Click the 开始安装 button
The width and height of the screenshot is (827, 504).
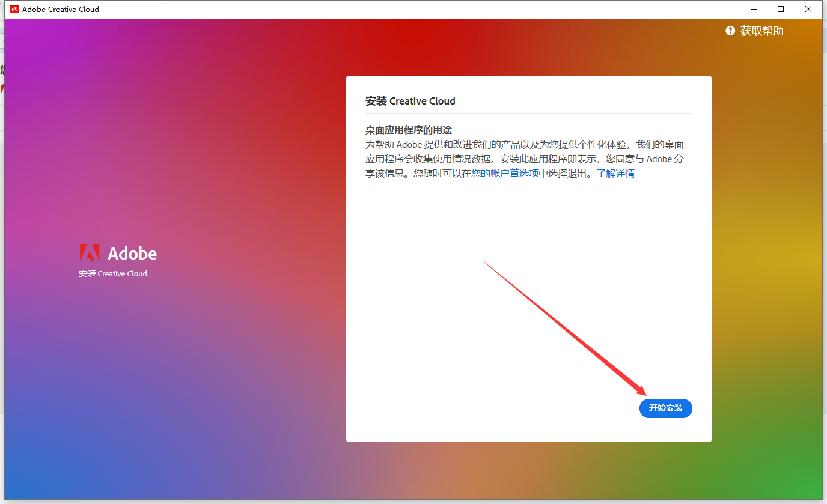(665, 408)
